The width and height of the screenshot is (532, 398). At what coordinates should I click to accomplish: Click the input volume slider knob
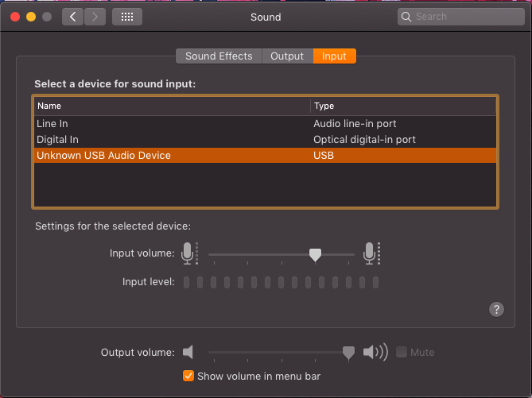tap(315, 254)
